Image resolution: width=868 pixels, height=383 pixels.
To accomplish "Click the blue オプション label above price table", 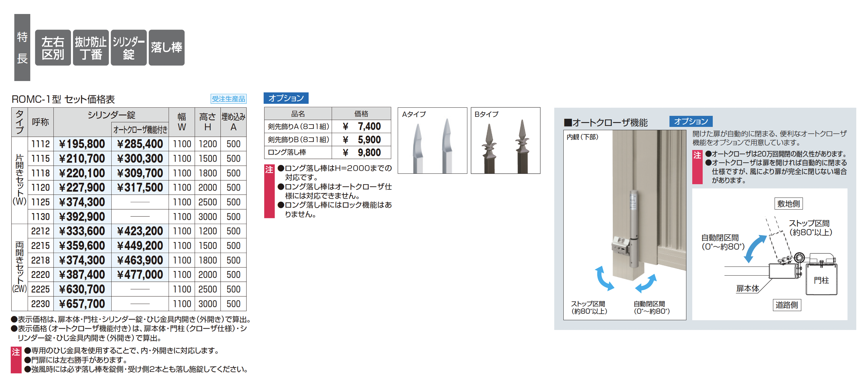I will (x=286, y=98).
